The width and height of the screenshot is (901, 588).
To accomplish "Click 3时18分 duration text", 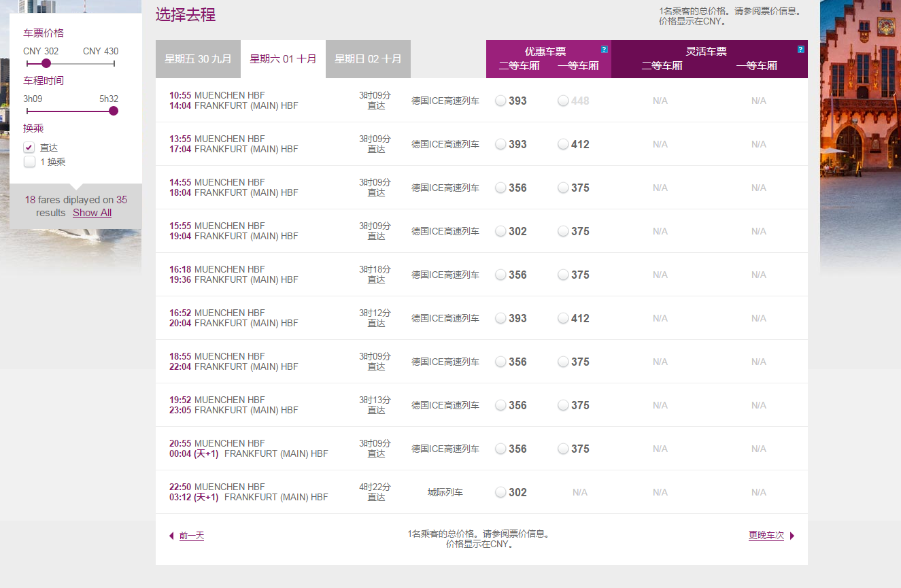I will click(x=375, y=269).
